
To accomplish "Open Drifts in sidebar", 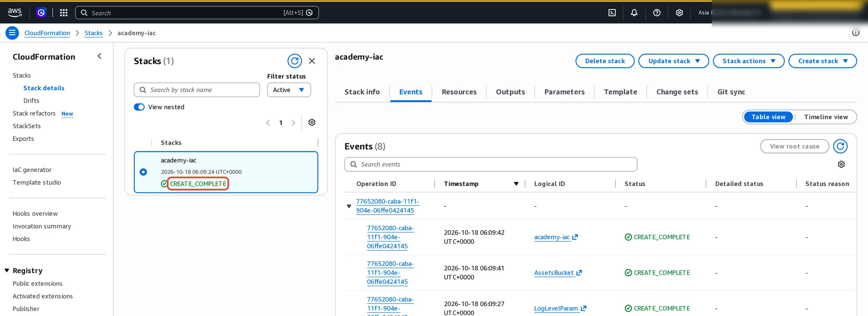I will (x=31, y=101).
